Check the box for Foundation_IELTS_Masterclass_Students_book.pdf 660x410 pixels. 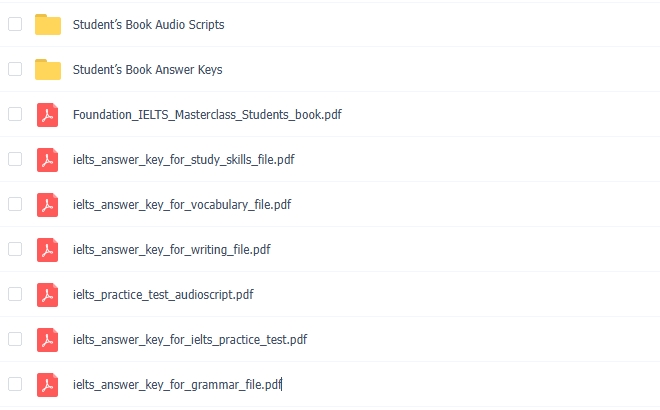tap(15, 114)
